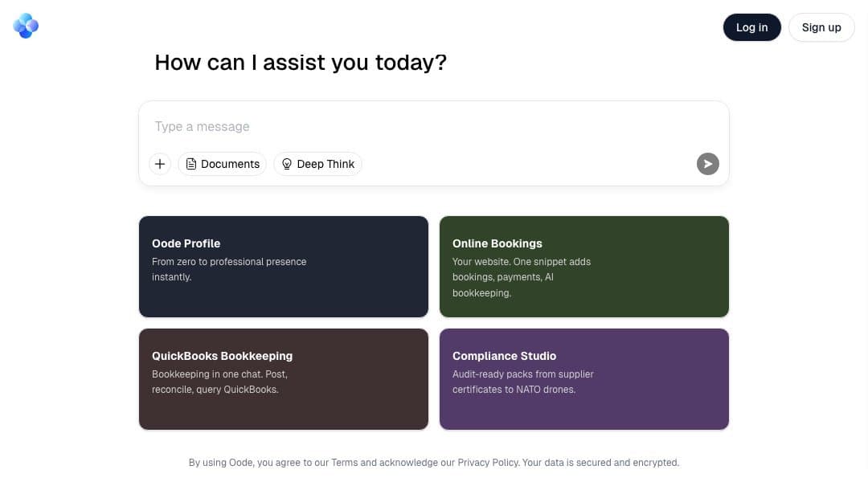868x482 pixels.
Task: Open the Online Bookings card
Action: coord(583,266)
